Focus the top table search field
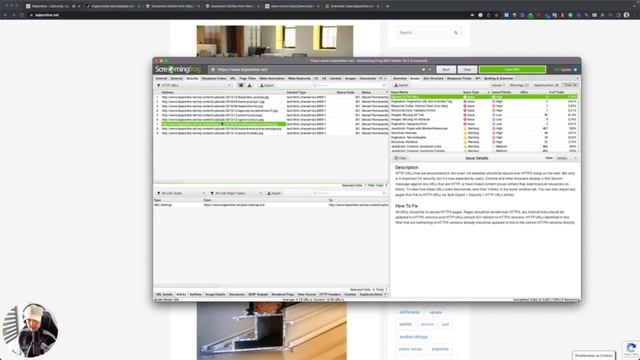This screenshot has height=360, width=640. pos(349,85)
